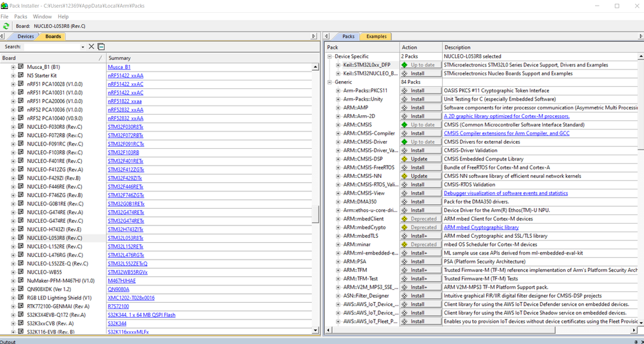Click board icon of S32K3X4EVB-Q172 (Rev.A)

click(x=21, y=315)
